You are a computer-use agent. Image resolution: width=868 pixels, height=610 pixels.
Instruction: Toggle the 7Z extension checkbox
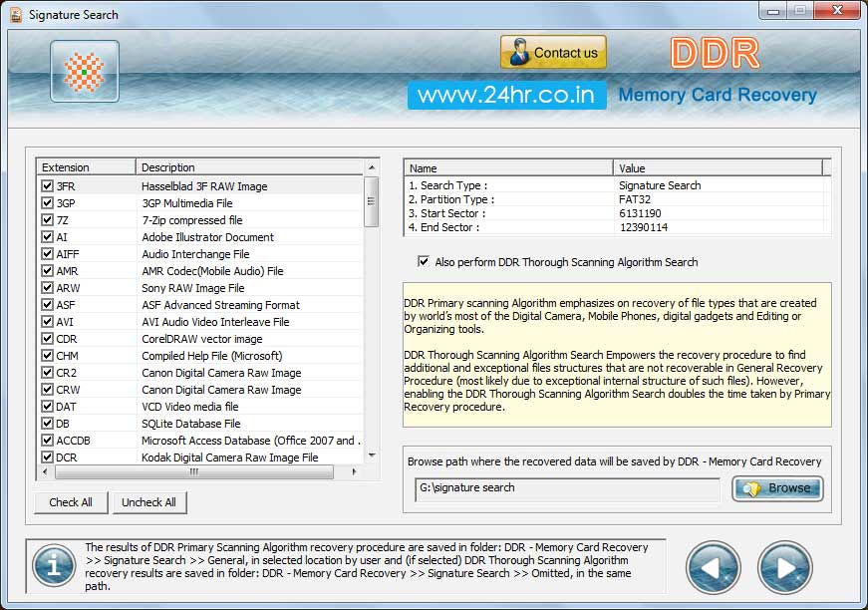click(47, 219)
